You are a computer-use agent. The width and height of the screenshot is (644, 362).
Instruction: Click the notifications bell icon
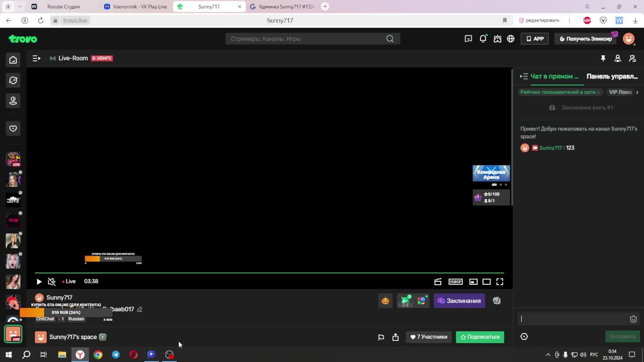[483, 39]
